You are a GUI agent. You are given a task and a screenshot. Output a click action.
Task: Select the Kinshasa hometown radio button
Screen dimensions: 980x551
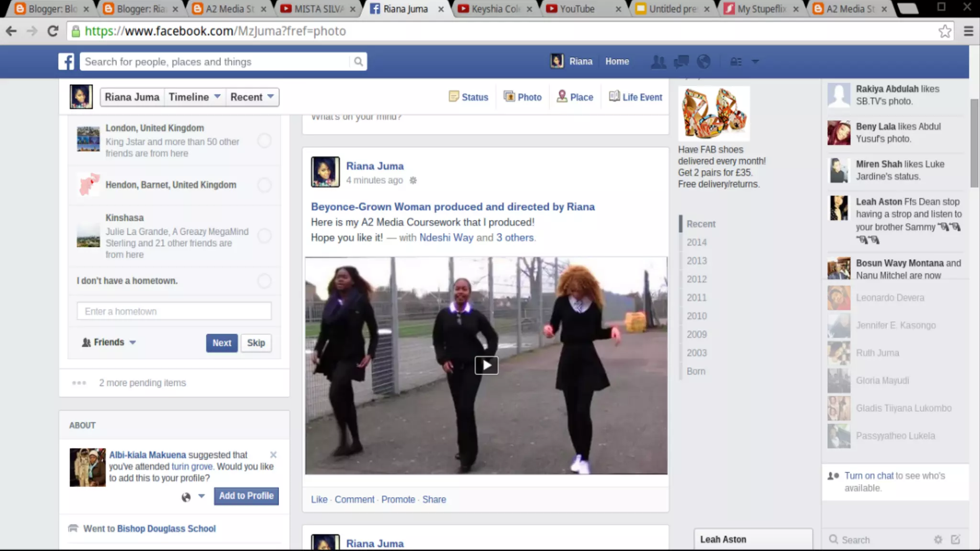264,236
